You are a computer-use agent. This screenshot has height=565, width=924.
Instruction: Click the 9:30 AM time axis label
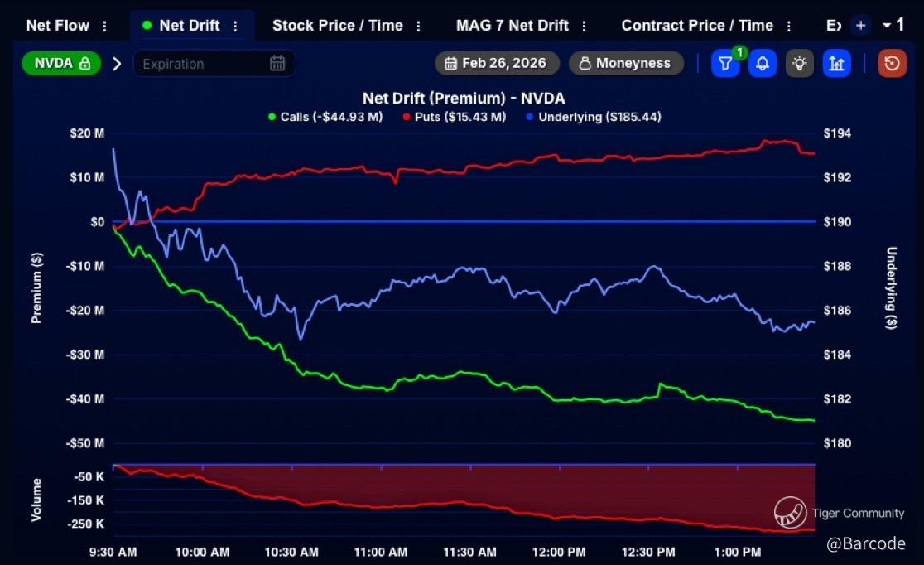click(x=113, y=552)
